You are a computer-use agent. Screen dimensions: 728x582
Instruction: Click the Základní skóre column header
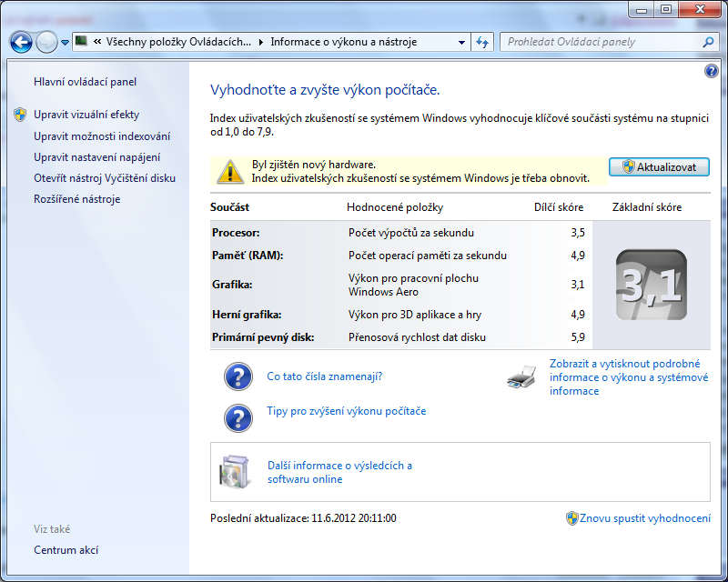pos(647,207)
